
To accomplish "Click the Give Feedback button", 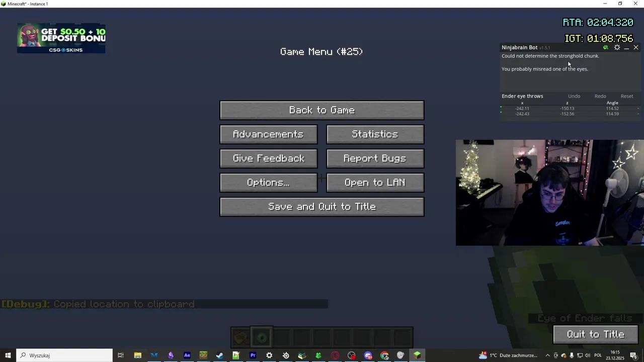I will pyautogui.click(x=269, y=158).
